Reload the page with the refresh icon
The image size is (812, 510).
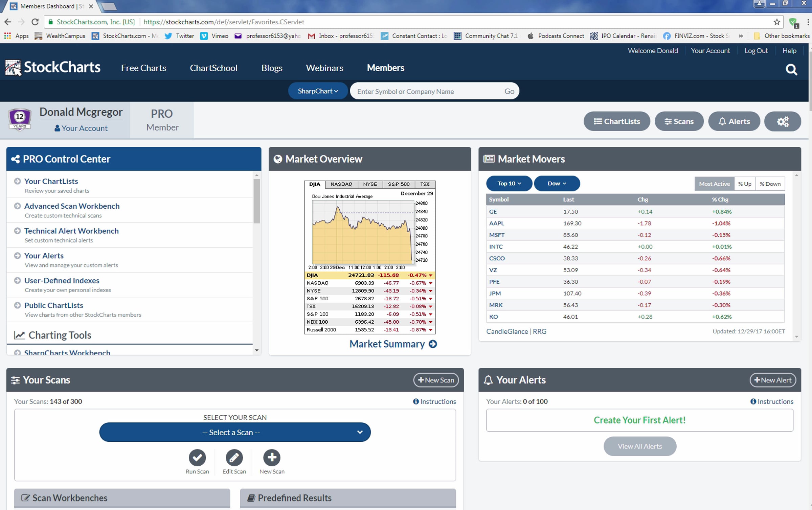35,22
